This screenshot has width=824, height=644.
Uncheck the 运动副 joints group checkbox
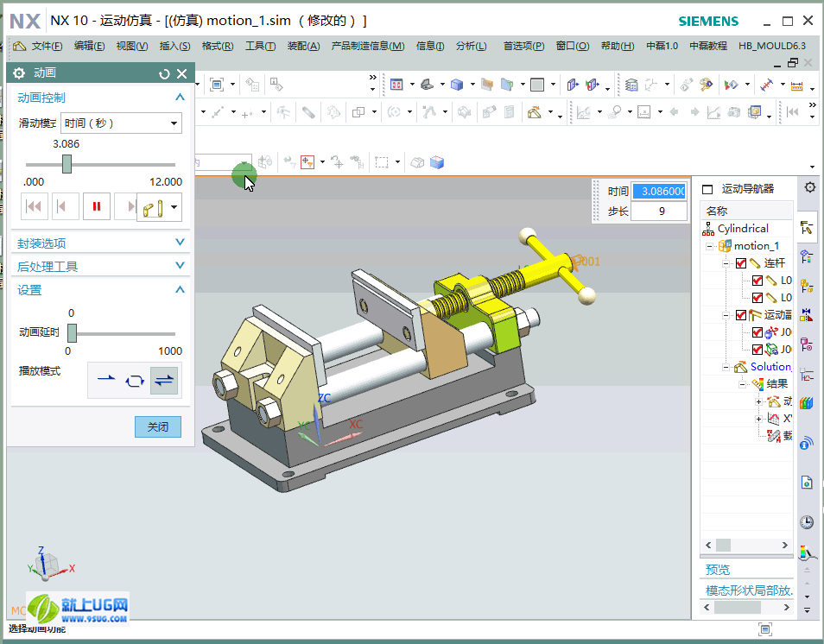click(741, 315)
